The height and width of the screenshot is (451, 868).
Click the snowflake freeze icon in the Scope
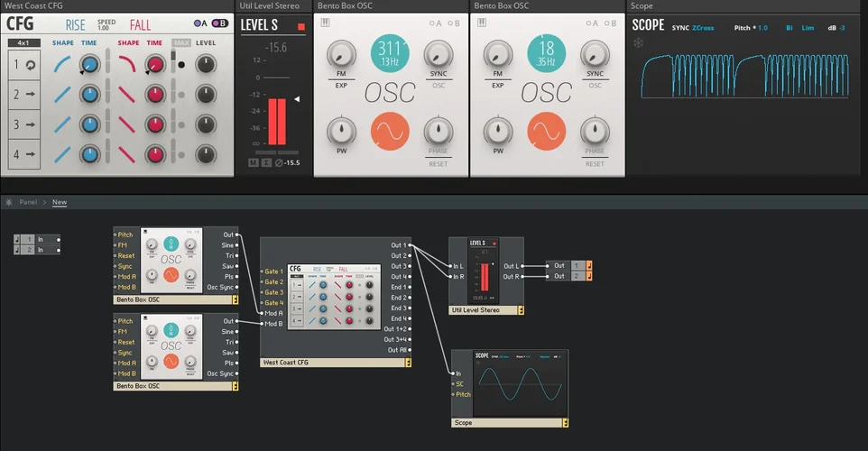pyautogui.click(x=638, y=42)
